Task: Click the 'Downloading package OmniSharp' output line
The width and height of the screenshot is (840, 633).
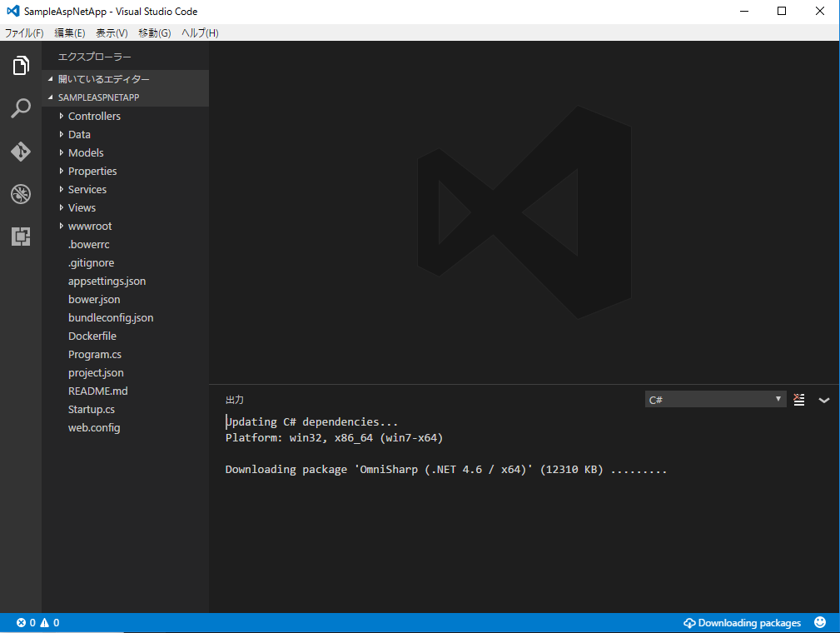Action: pyautogui.click(x=446, y=470)
